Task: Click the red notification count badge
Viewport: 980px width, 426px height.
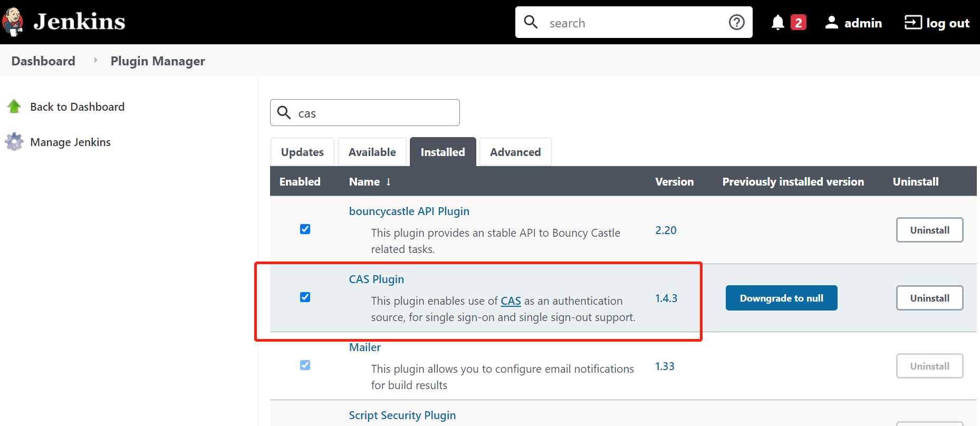Action: click(798, 23)
